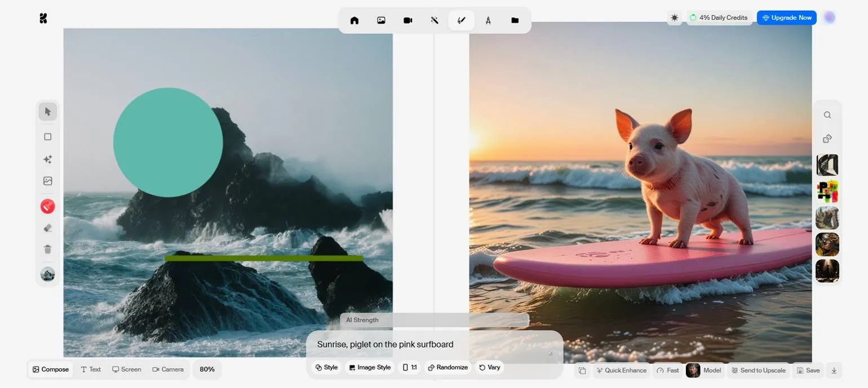
Task: Select the eraser tool in left toolbar
Action: click(x=48, y=228)
